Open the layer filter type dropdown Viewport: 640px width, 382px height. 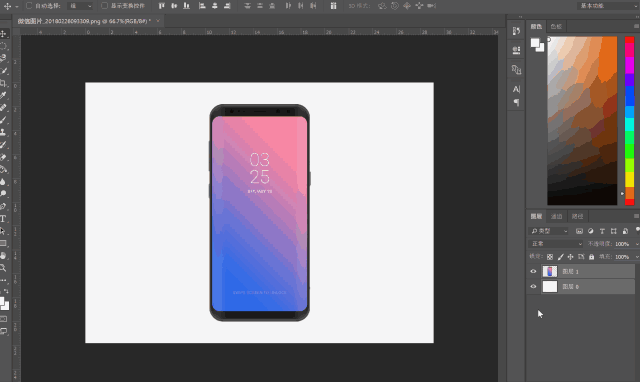coord(548,231)
